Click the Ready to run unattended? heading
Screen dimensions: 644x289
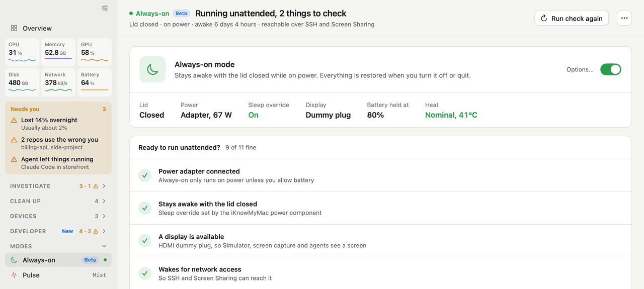click(x=179, y=148)
